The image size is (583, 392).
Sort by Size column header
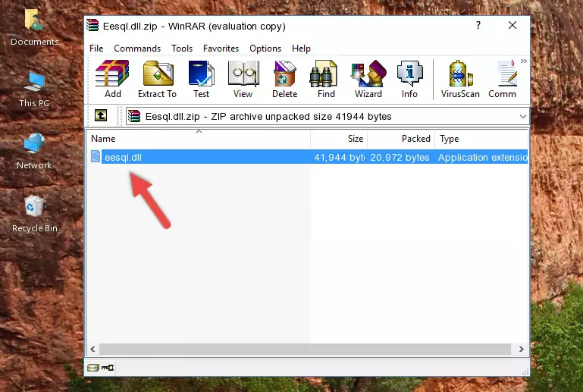click(x=339, y=139)
